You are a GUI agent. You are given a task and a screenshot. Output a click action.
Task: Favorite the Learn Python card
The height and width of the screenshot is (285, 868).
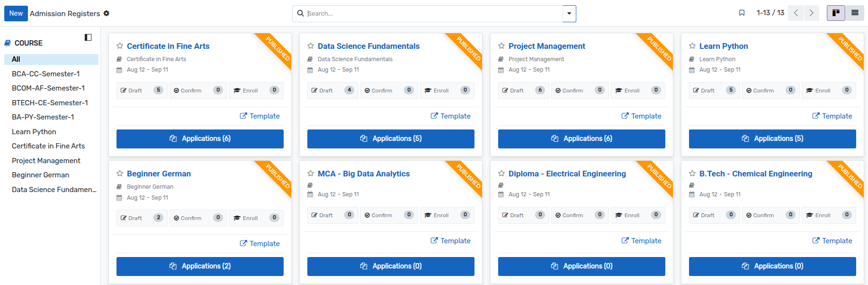pyautogui.click(x=692, y=46)
